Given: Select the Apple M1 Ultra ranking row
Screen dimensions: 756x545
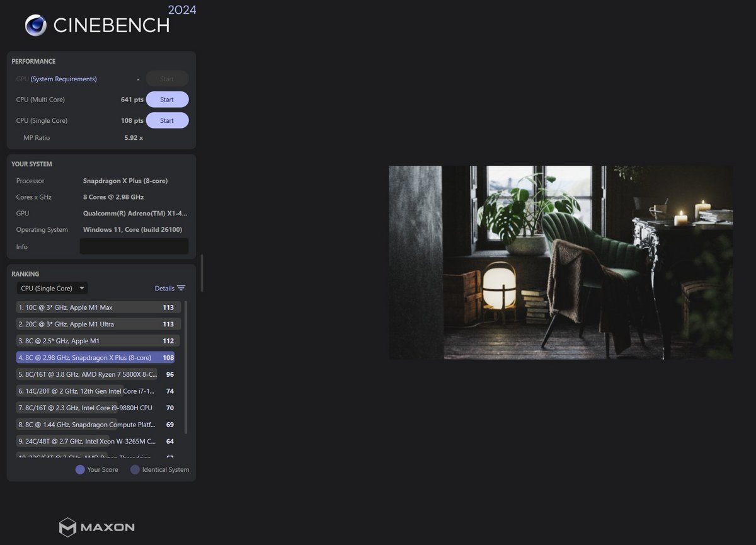Looking at the screenshot, I should click(98, 324).
